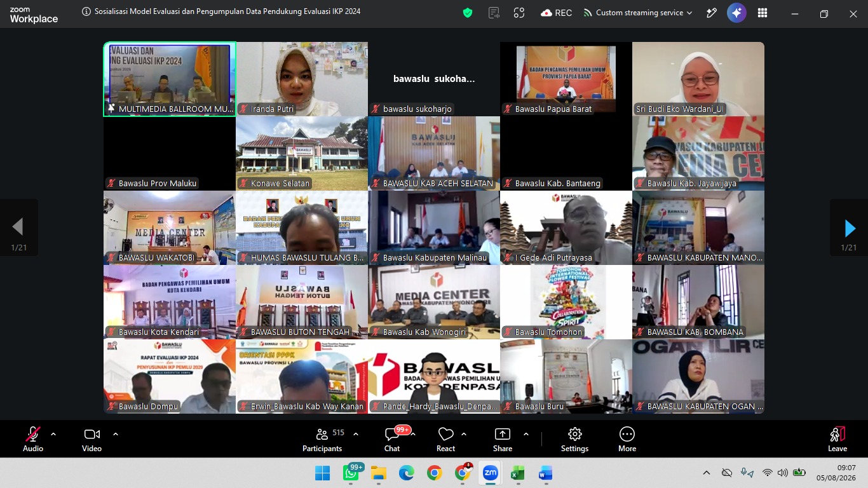868x488 pixels.
Task: Select the MULTIMEDIA BALLROOM video tile
Action: click(170, 79)
